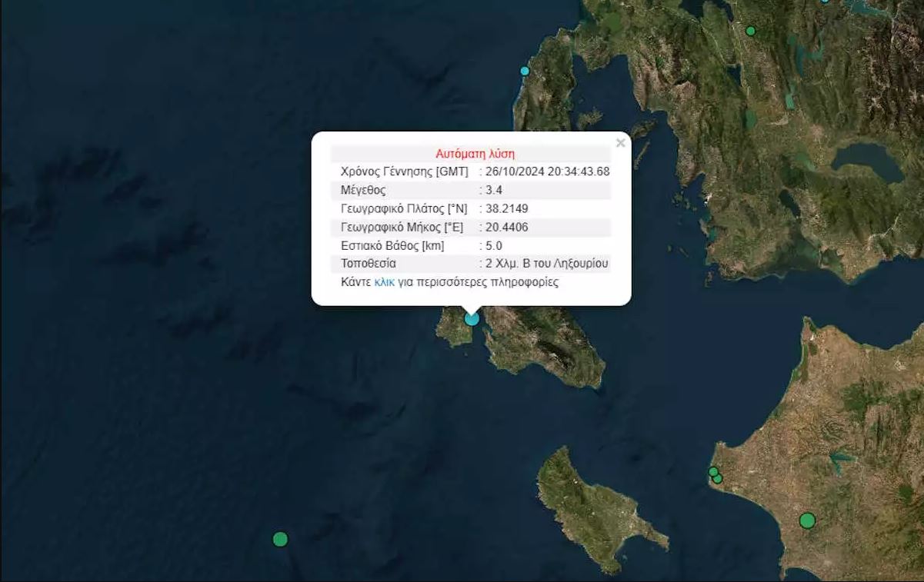Click the origin time value 26/10/2024 20:34:43.68
The width and height of the screenshot is (924, 582).
click(548, 171)
